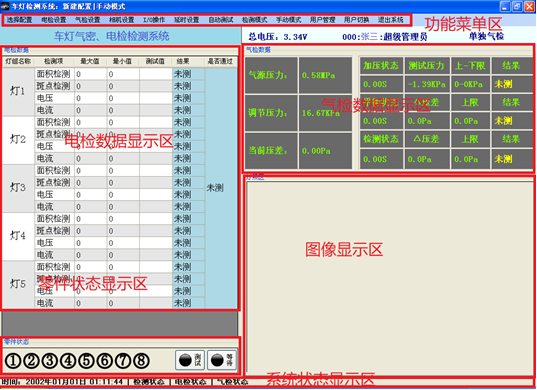Open the I/O操作 menu
Image resolution: width=537 pixels, height=390 pixels.
(x=154, y=20)
